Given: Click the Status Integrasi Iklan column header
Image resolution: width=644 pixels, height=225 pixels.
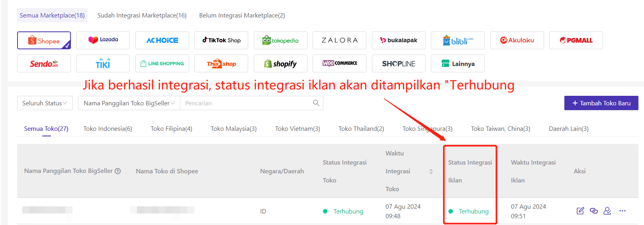Looking at the screenshot, I should coord(470,171).
